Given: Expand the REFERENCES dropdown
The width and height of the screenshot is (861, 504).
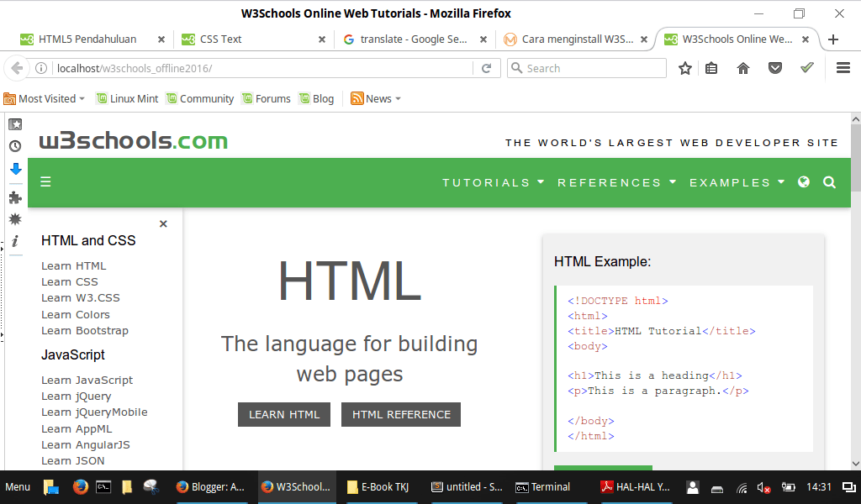Looking at the screenshot, I should click(x=616, y=182).
